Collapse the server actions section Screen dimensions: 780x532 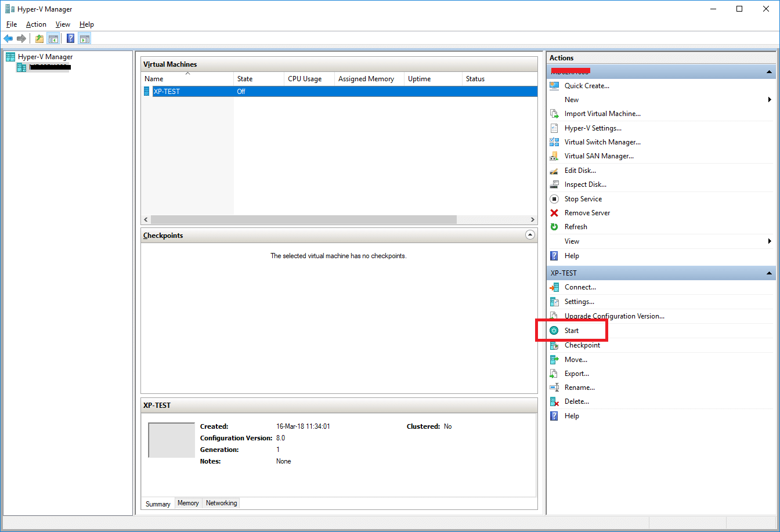(x=770, y=72)
